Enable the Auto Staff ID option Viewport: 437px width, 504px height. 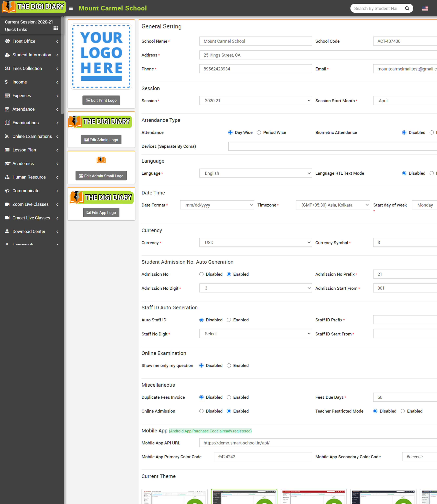tap(229, 320)
